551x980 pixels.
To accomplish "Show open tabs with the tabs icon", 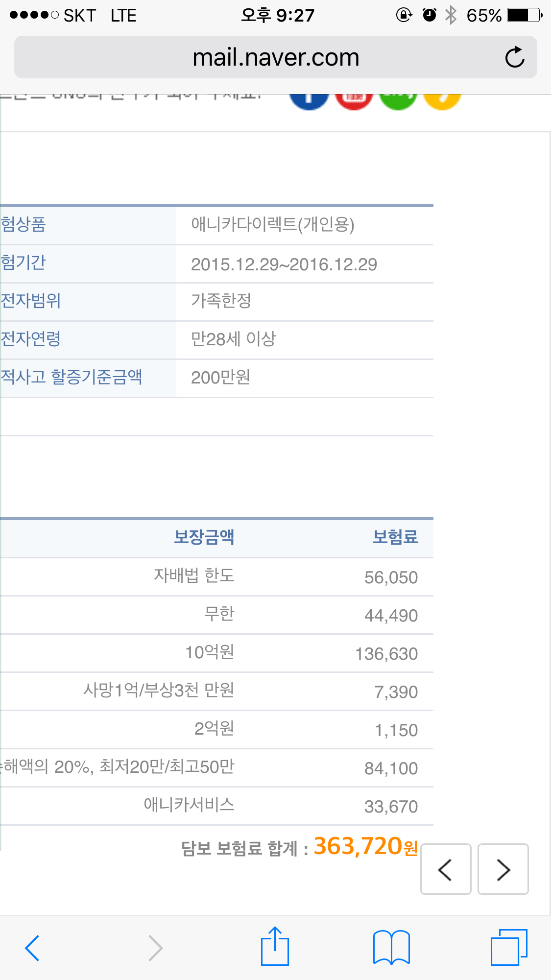I will 509,947.
